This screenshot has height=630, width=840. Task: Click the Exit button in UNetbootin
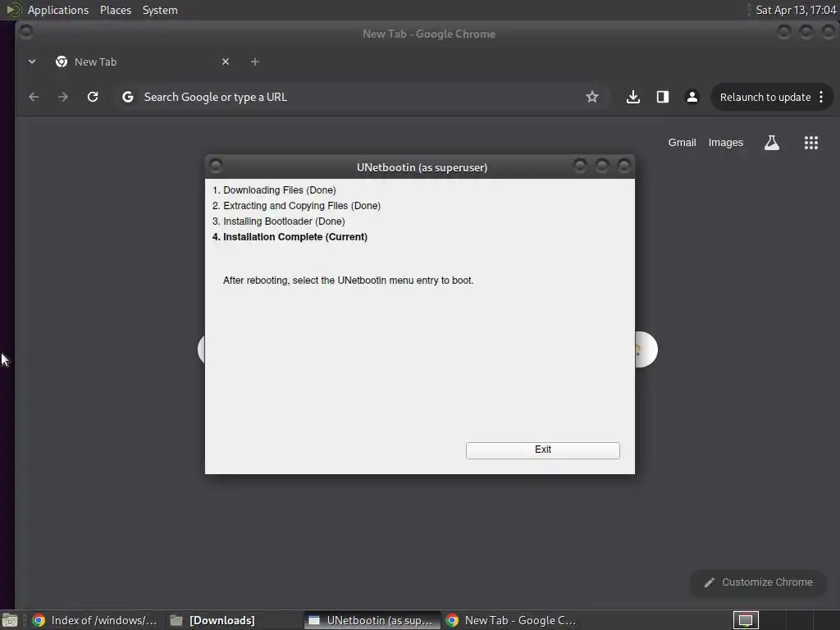pos(543,450)
